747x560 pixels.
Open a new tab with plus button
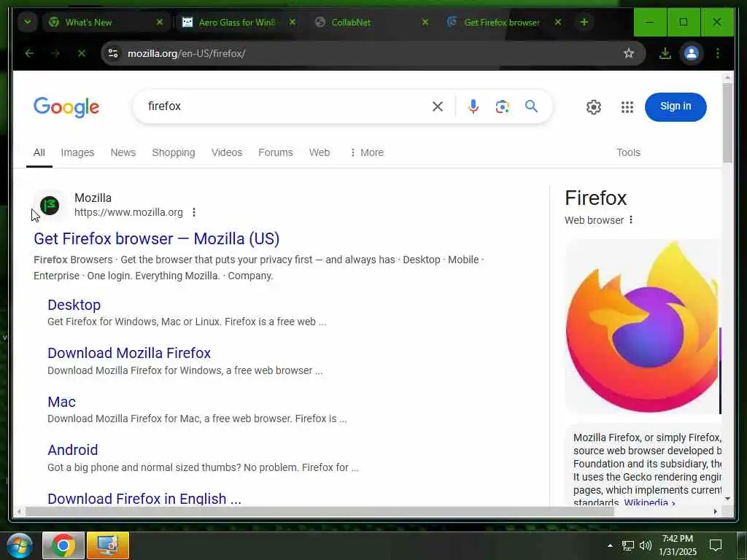tap(584, 23)
